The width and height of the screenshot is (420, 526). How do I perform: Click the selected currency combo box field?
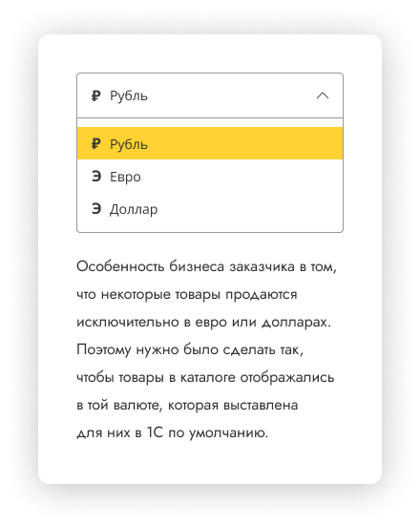210,95
